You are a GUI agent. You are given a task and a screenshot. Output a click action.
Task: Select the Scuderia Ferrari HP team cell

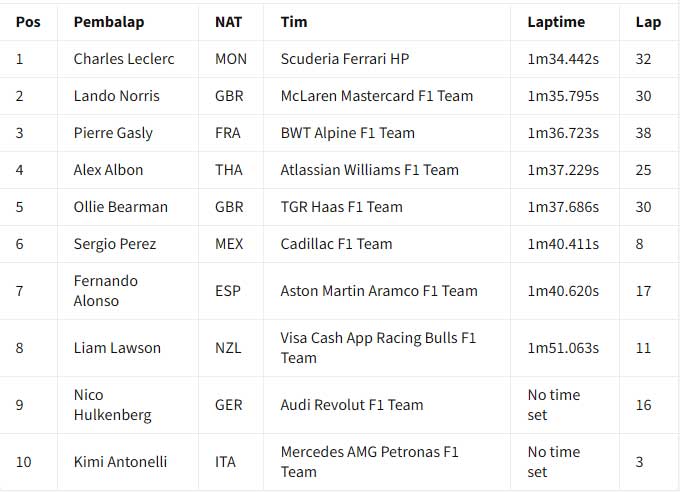(x=347, y=59)
